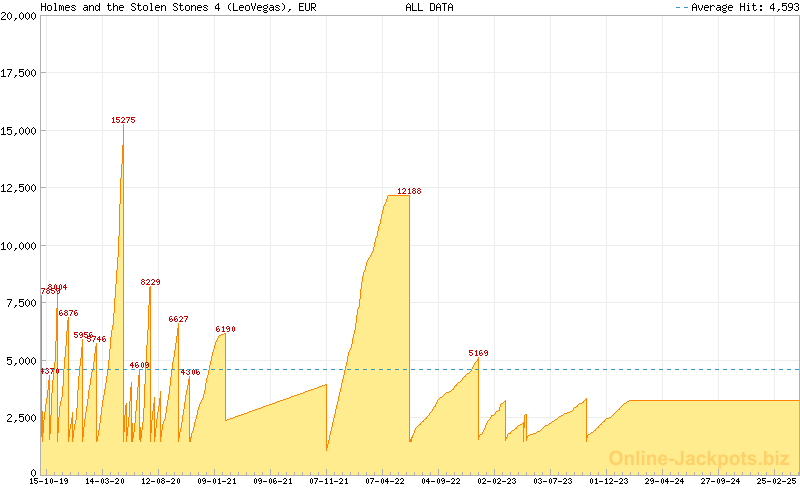The width and height of the screenshot is (800, 490).
Task: Click the 6876 peak value
Action: (68, 313)
